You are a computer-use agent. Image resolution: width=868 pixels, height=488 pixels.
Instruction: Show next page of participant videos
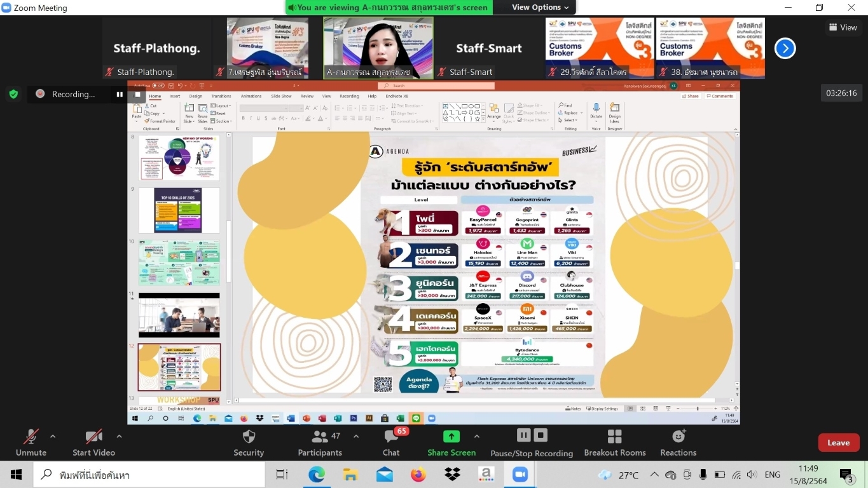tap(785, 48)
